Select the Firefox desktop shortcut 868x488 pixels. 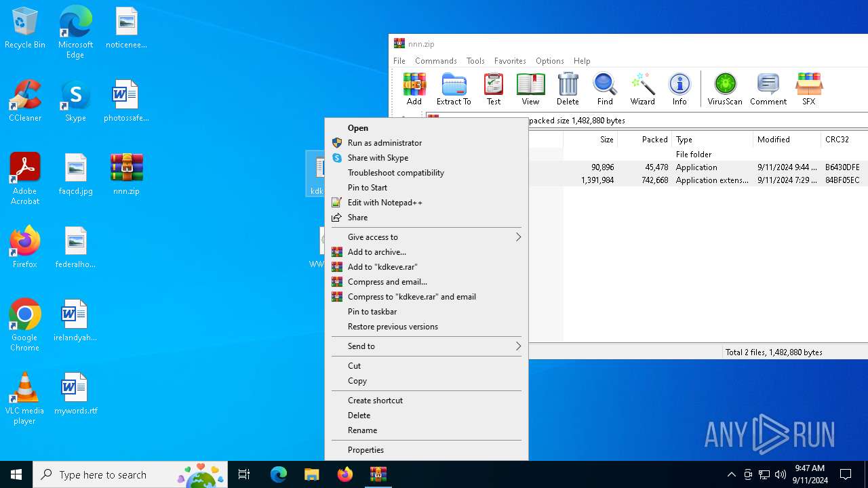pyautogui.click(x=25, y=247)
